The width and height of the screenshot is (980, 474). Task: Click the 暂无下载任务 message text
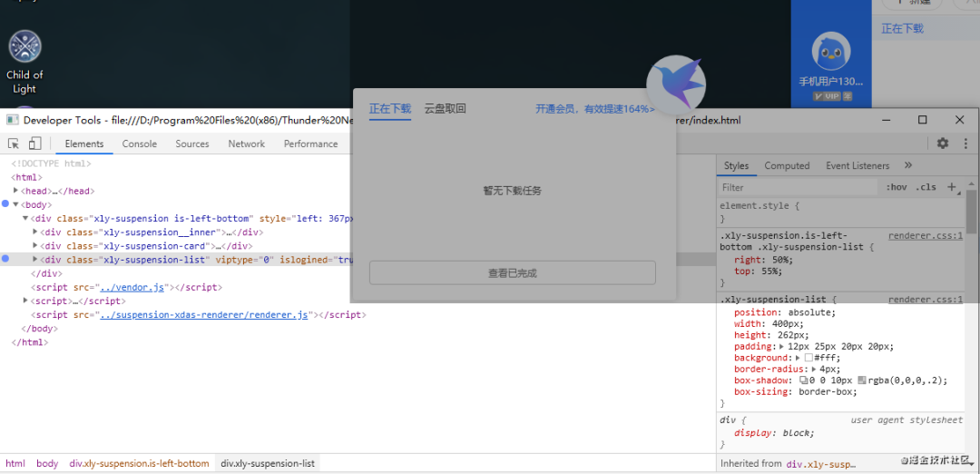513,191
